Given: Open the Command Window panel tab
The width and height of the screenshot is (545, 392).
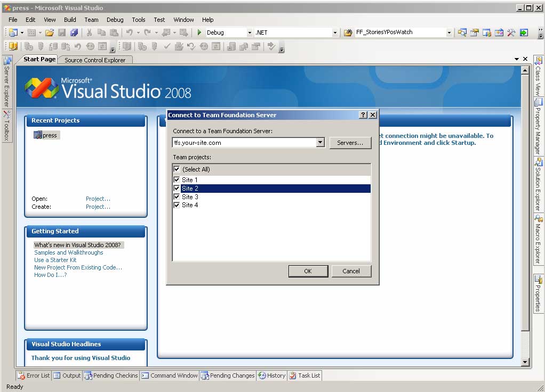Looking at the screenshot, I should point(170,375).
